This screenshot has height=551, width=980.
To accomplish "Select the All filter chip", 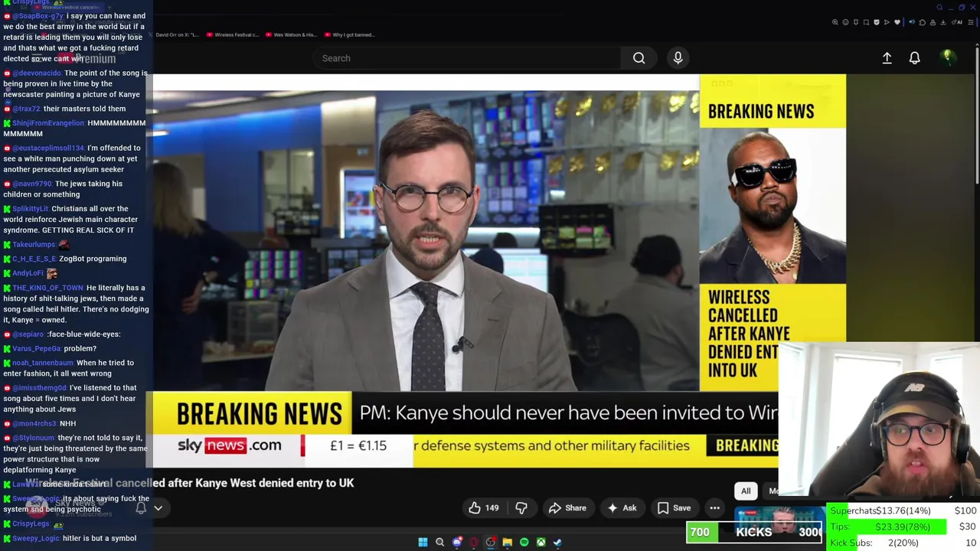I will (746, 491).
